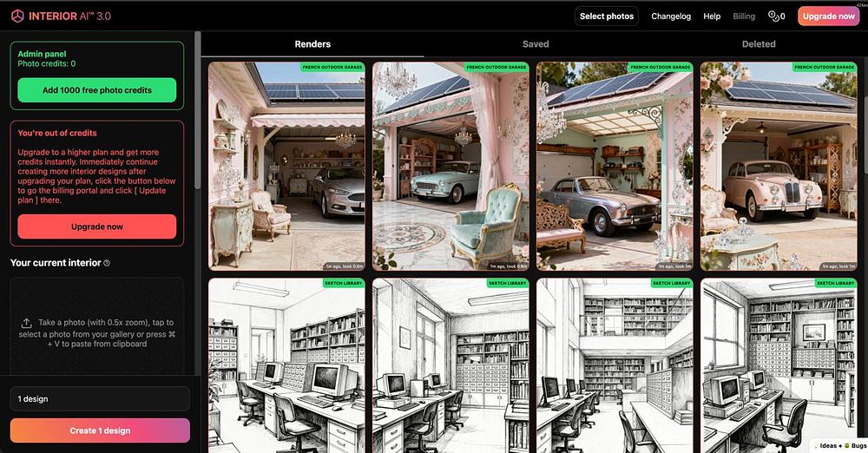The height and width of the screenshot is (453, 868).
Task: Click the photo credits coin icon
Action: click(x=773, y=16)
